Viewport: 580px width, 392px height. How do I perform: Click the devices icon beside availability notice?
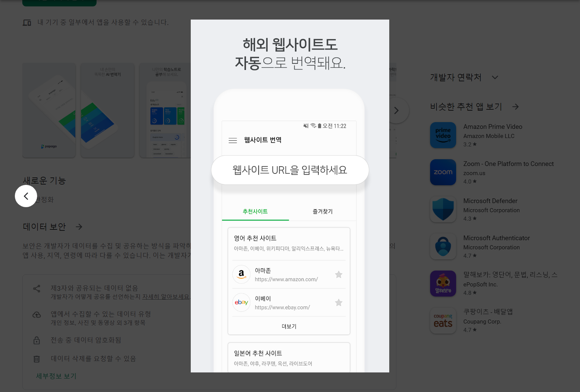tap(27, 23)
